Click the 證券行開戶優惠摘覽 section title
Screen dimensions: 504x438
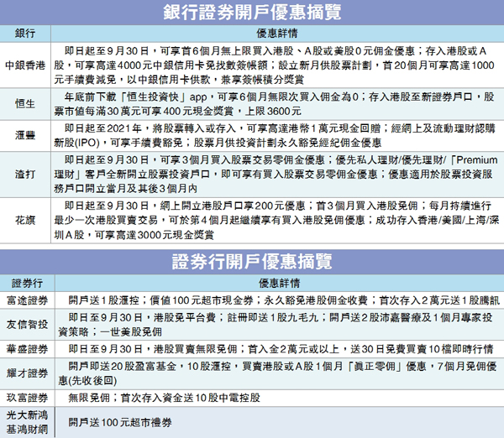point(252,258)
